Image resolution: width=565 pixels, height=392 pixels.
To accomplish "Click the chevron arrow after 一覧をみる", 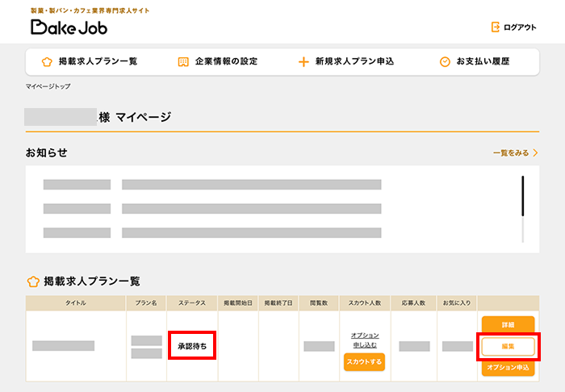I will pos(535,152).
